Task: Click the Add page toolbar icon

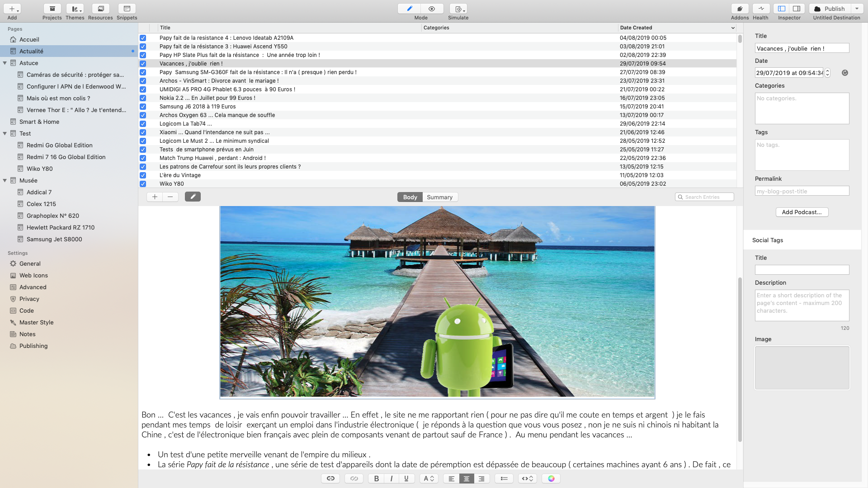Action: [x=12, y=9]
